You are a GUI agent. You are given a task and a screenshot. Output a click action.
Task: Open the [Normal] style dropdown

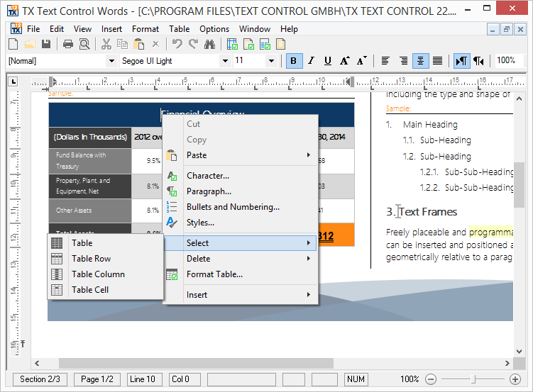point(111,61)
